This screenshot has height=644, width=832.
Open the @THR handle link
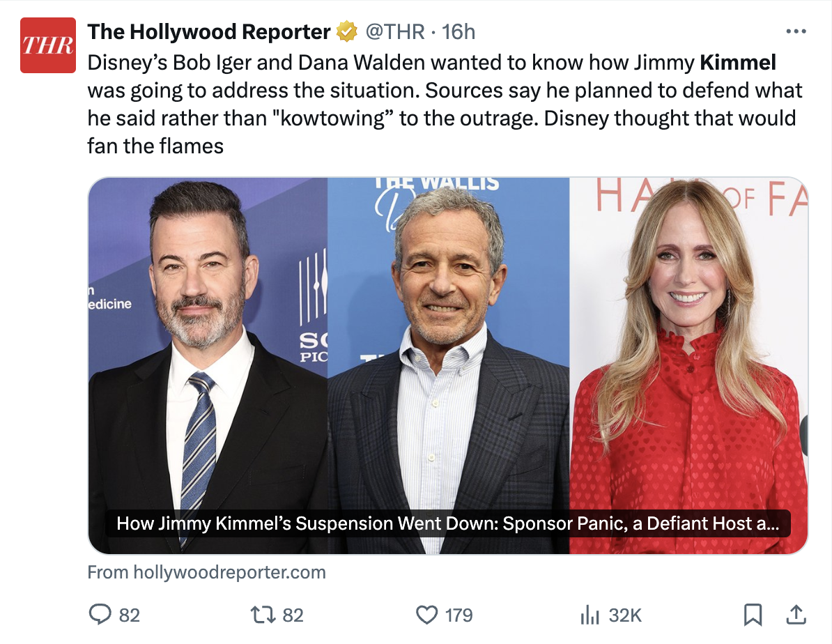click(394, 32)
